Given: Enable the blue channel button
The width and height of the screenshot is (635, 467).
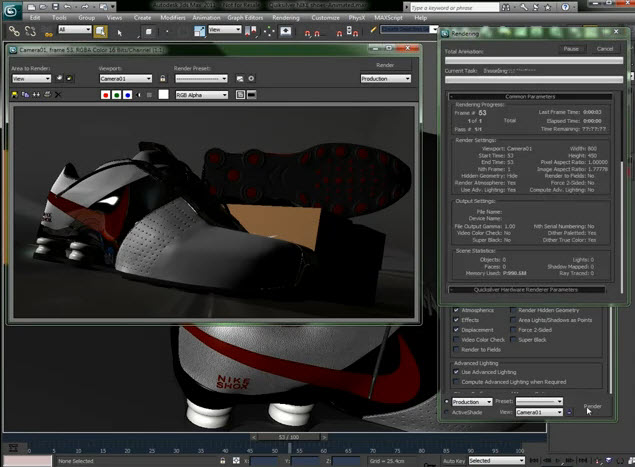Looking at the screenshot, I should coord(129,95).
